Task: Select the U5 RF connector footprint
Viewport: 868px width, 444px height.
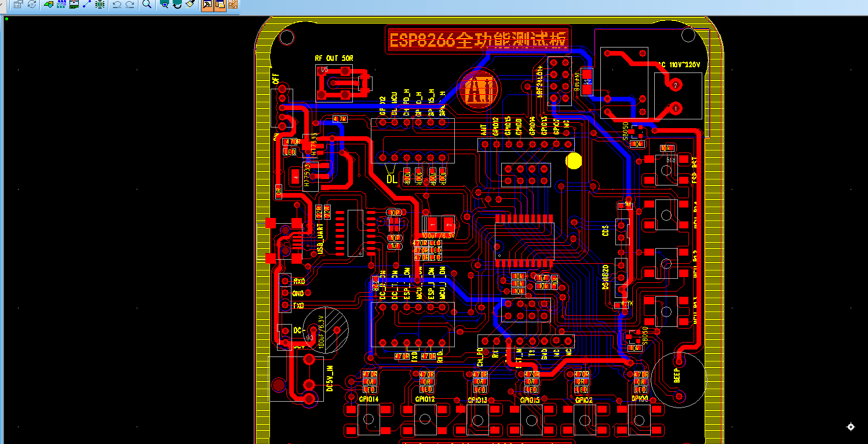Action: [334, 84]
